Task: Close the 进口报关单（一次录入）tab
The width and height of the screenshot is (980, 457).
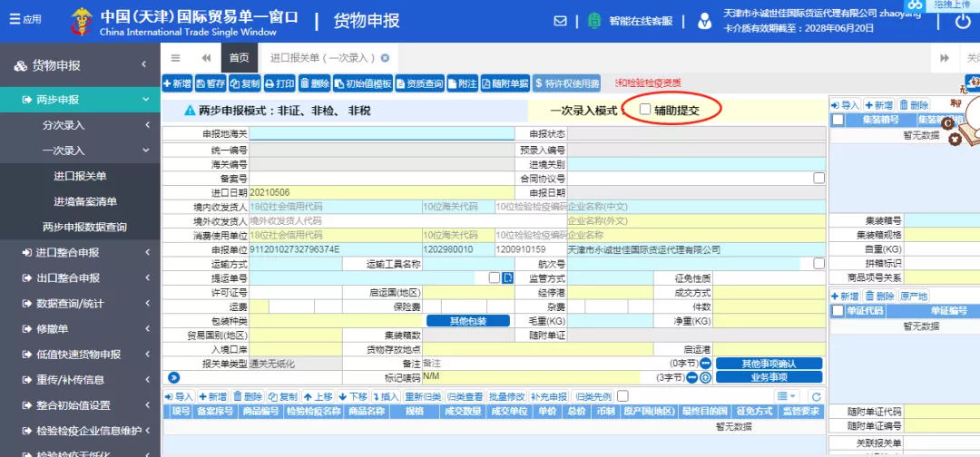Action: [385, 58]
